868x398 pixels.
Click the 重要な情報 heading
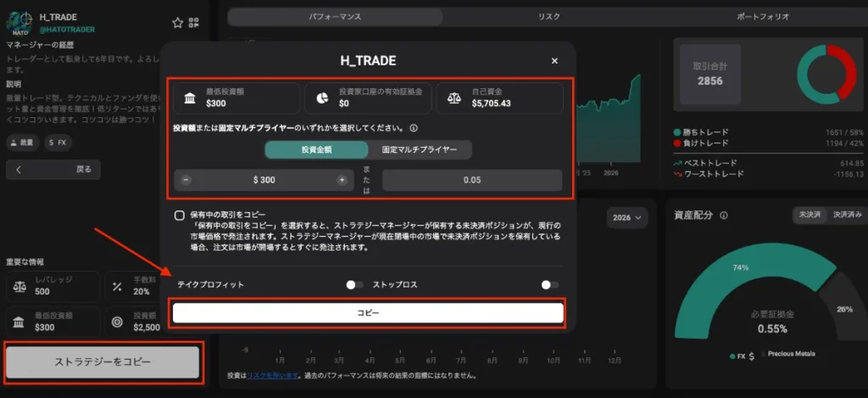[x=25, y=261]
